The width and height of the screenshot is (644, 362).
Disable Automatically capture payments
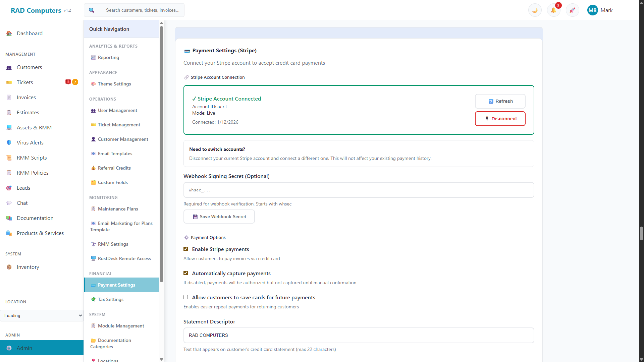185,273
